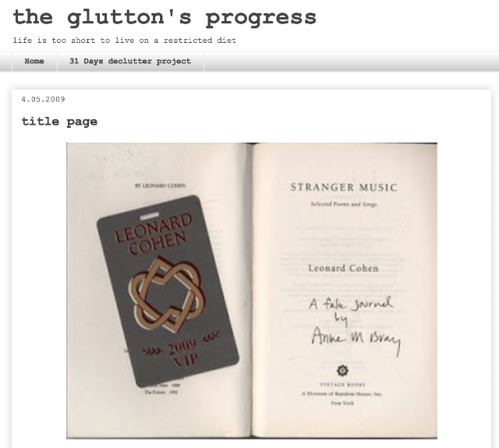Click the right laurel ornament beside 2009
The image size is (499, 448).
point(211,336)
